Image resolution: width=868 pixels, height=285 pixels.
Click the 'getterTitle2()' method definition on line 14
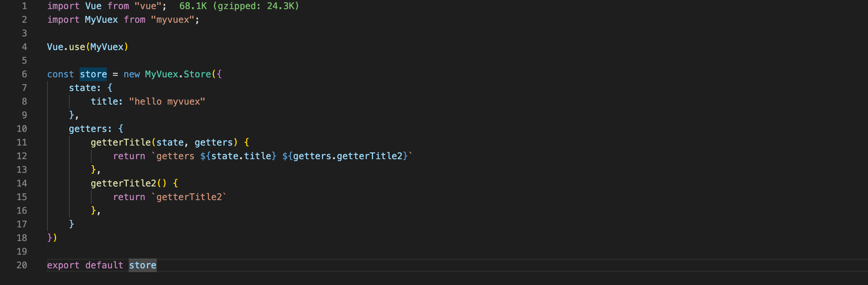[x=128, y=183]
